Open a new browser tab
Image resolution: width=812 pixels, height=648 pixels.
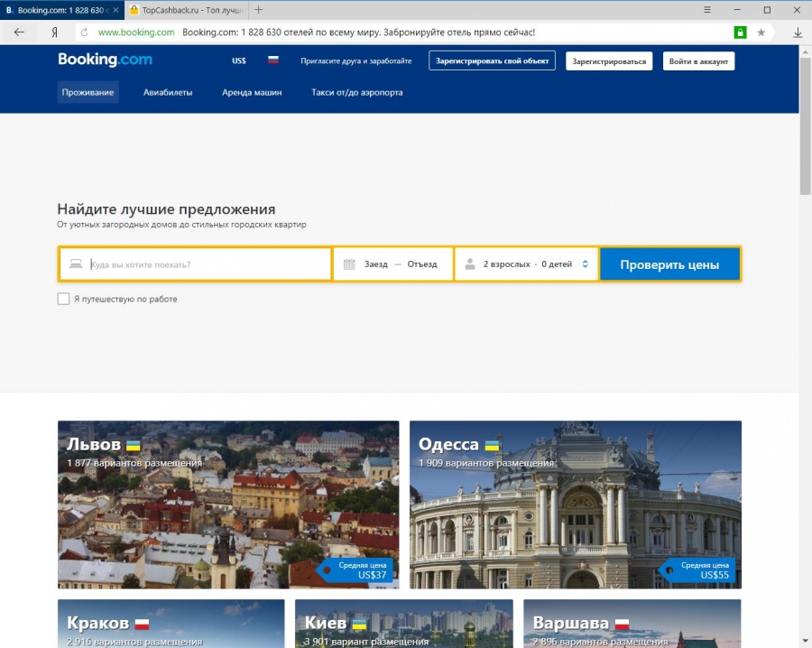258,10
